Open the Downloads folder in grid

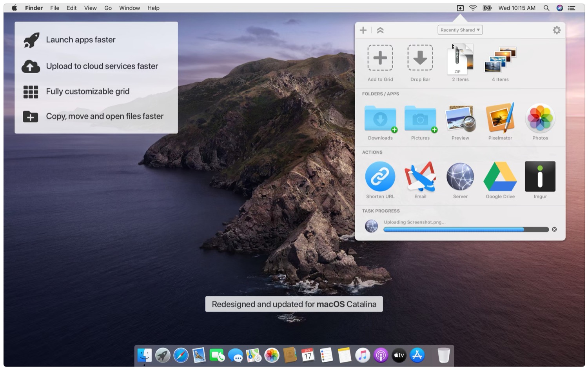(380, 118)
